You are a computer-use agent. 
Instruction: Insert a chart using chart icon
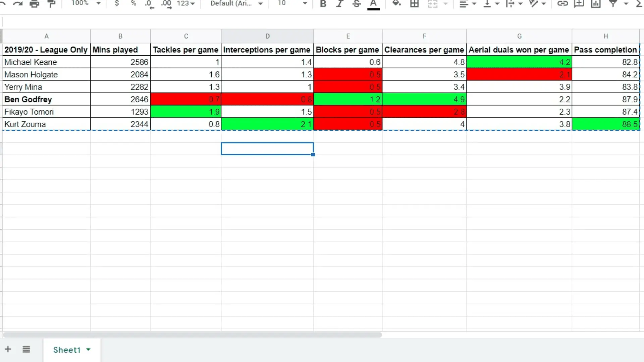click(596, 4)
